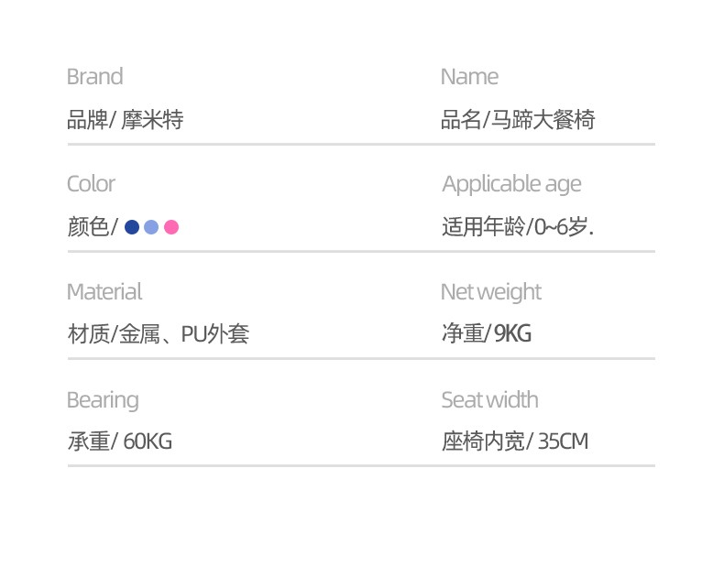The height and width of the screenshot is (588, 724).
Task: Click the 净重/9KG value
Action: [487, 333]
